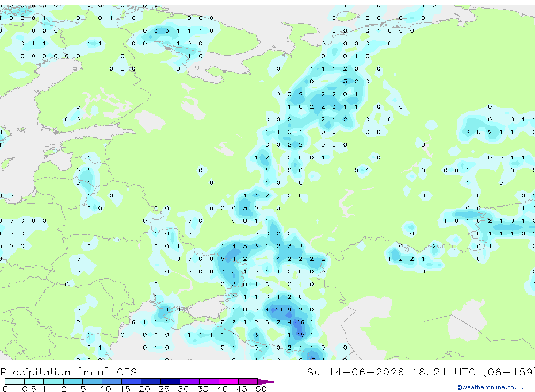Click the '40' legend scale label
535x392 pixels.
point(222,389)
